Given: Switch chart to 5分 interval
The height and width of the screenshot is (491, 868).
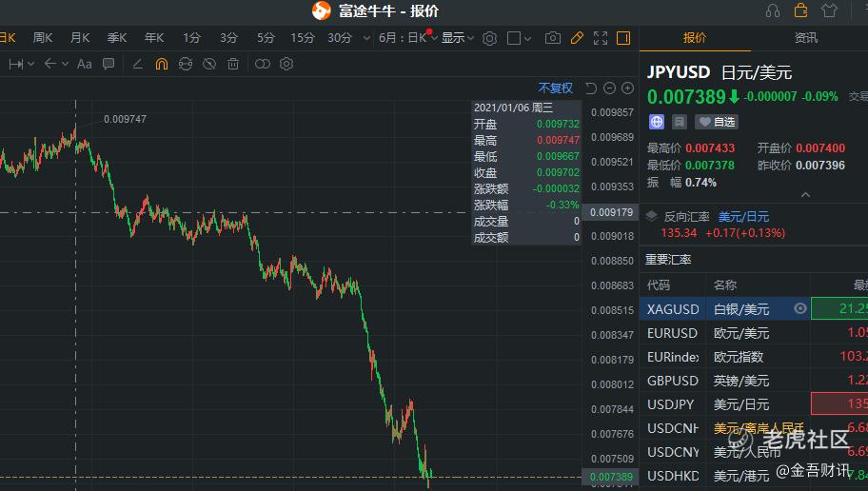Looking at the screenshot, I should (266, 38).
